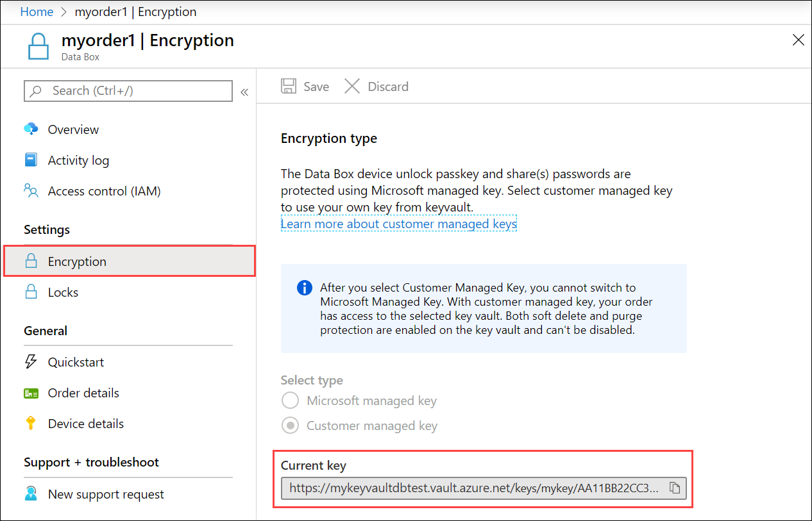Open Learn more about customer managed keys
This screenshot has width=812, height=521.
[x=399, y=224]
